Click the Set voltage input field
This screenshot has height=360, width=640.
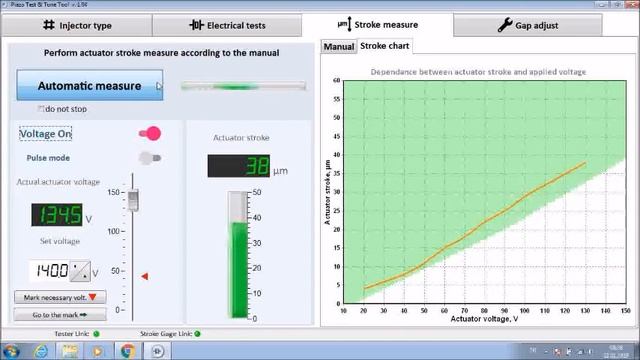[50, 271]
